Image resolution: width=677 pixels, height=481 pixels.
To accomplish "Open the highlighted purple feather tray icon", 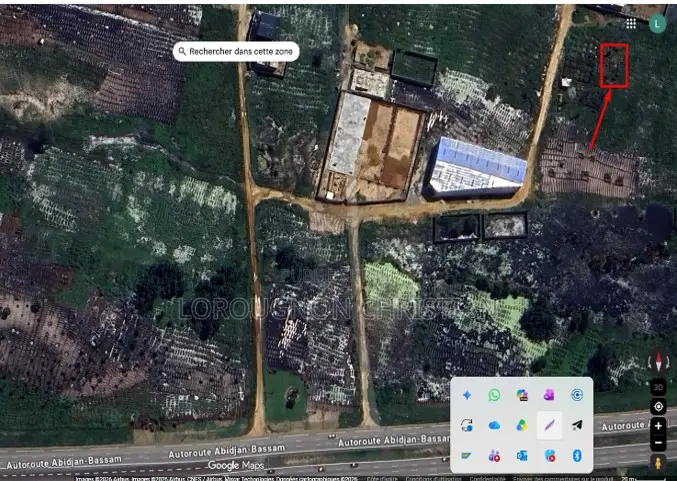I will click(549, 426).
